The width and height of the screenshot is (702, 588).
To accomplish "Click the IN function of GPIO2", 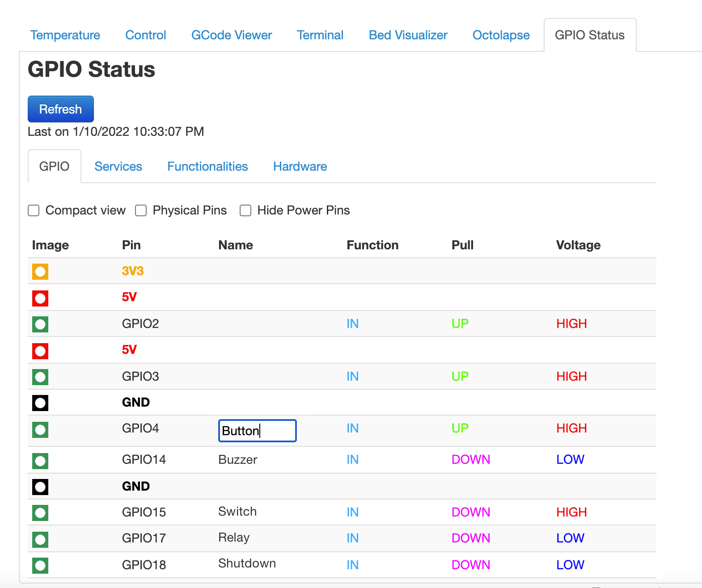I will point(353,323).
